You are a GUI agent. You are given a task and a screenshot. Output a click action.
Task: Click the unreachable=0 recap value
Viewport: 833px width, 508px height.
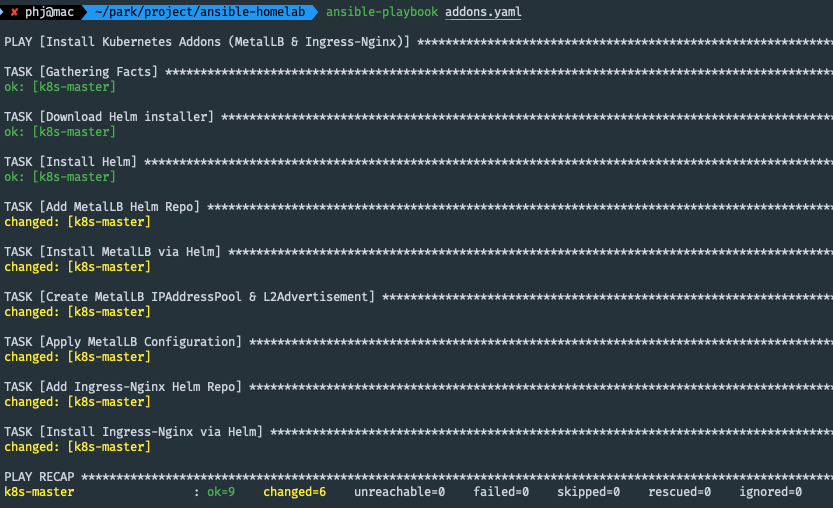click(x=400, y=492)
